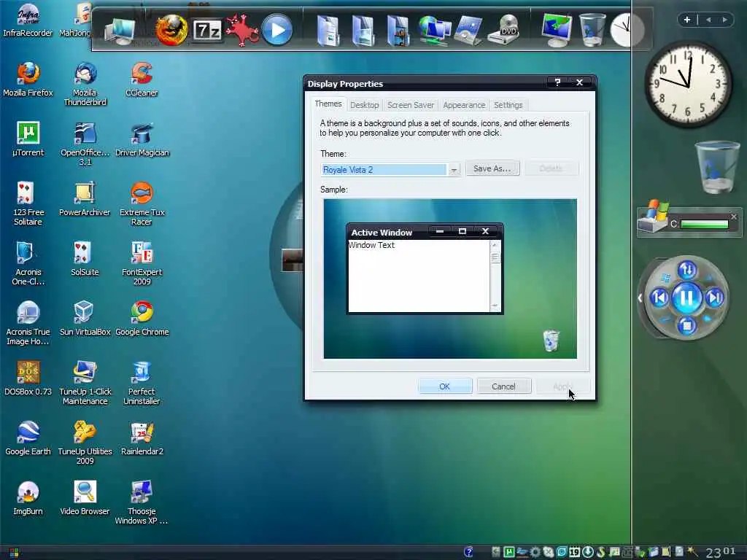Toggle shuffle arrows on media gadget
Image resolution: width=747 pixels, height=560 pixels.
[686, 270]
